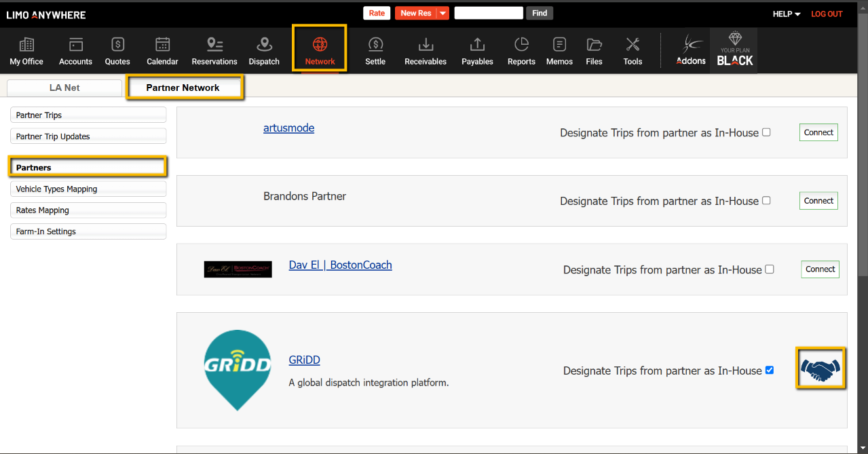
Task: Expand the New Res dropdown arrow
Action: tap(442, 14)
